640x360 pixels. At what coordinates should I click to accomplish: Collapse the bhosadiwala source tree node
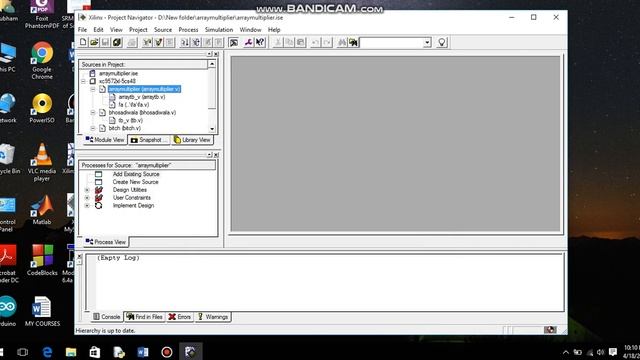pos(93,112)
